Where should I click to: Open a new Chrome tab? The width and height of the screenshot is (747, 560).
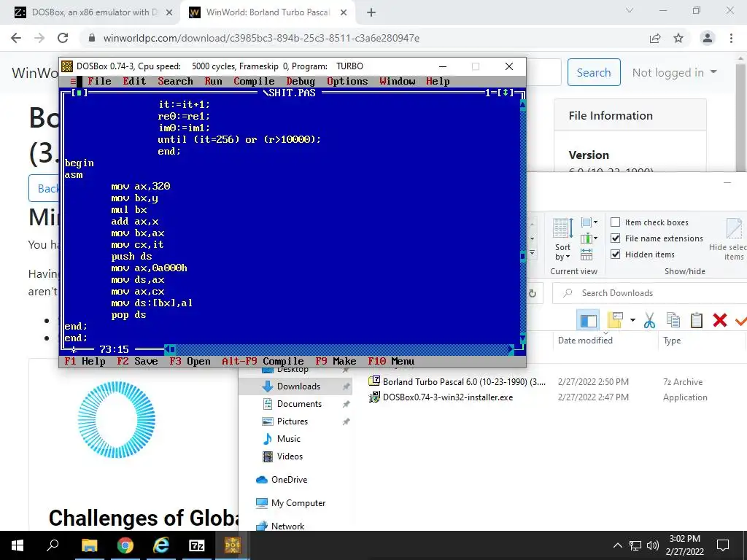371,13
